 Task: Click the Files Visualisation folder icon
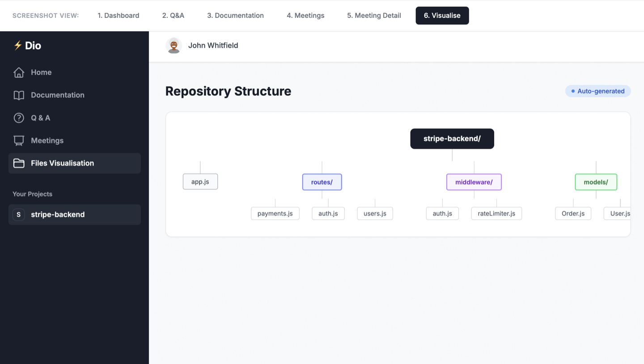point(19,163)
